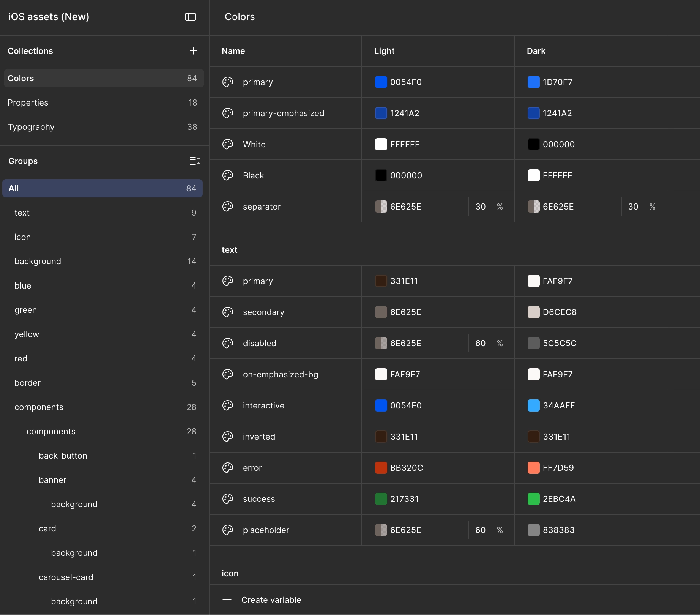
Task: Select the blue group
Action: tap(102, 285)
